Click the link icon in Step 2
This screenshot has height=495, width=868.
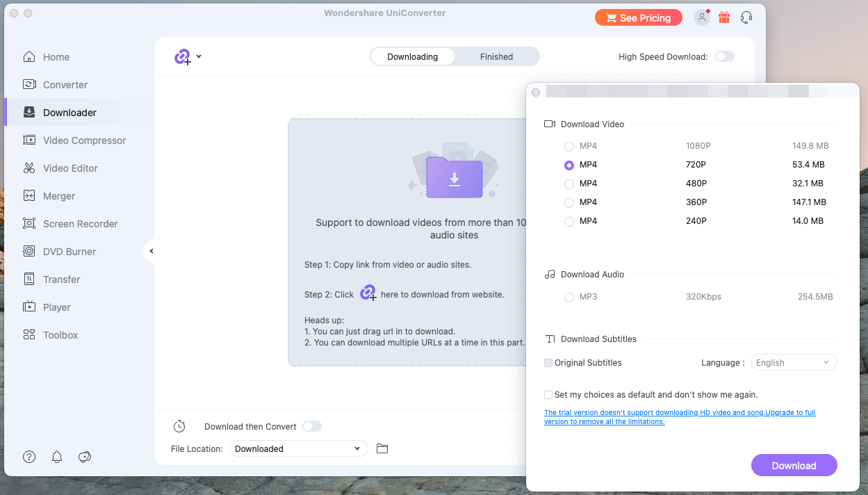pos(368,293)
